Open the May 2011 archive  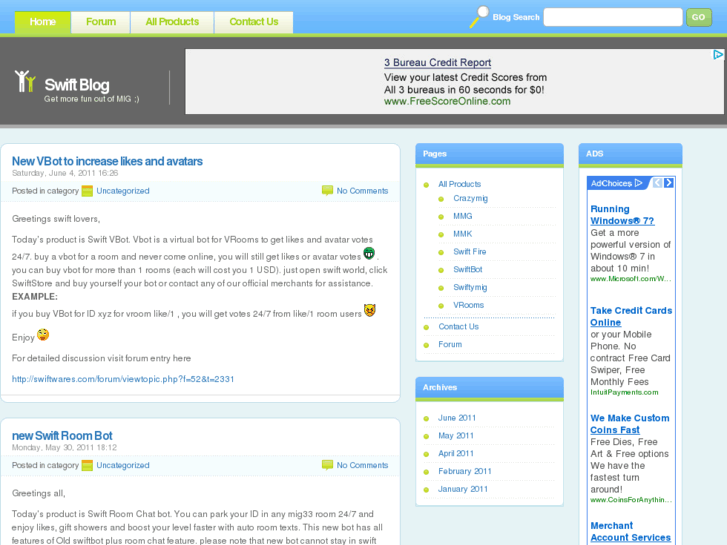[456, 436]
